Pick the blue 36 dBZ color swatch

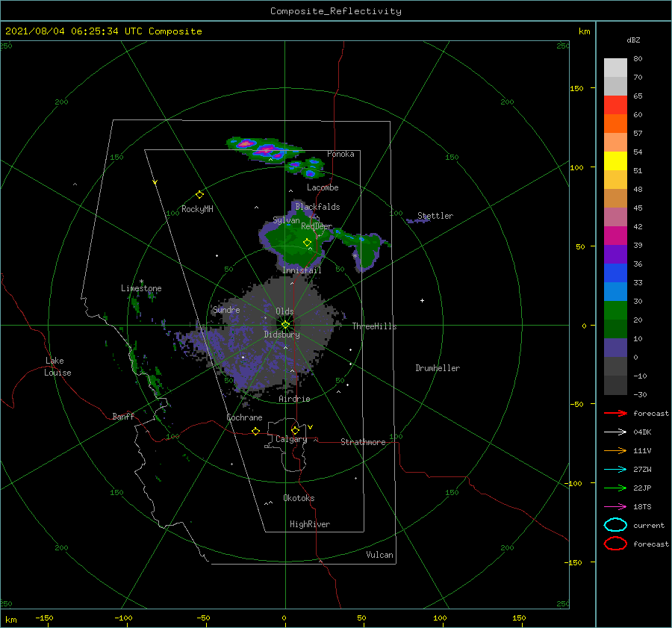615,273
